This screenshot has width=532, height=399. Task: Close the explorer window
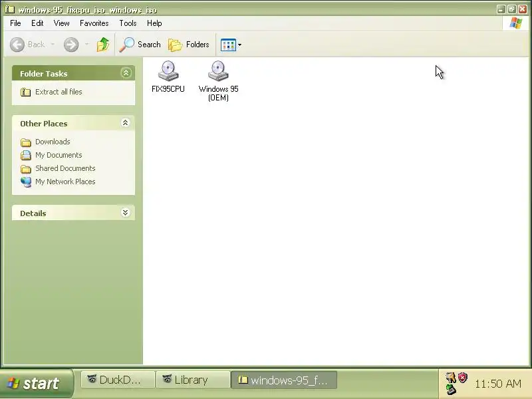pos(523,9)
